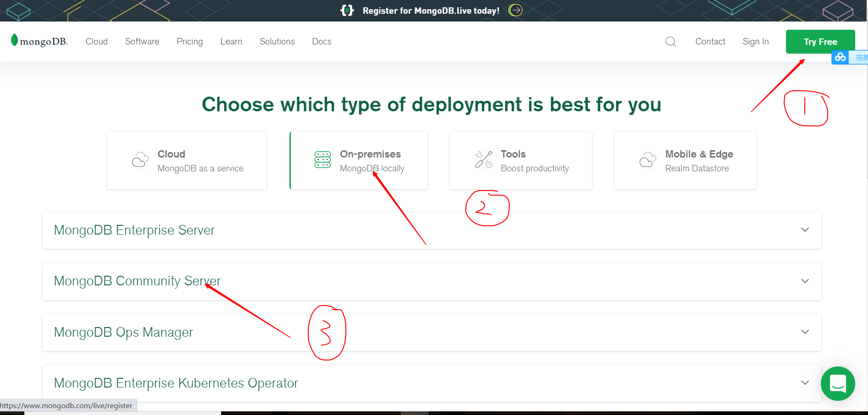Open the Sign In link
This screenshot has height=415, width=868.
tap(756, 42)
